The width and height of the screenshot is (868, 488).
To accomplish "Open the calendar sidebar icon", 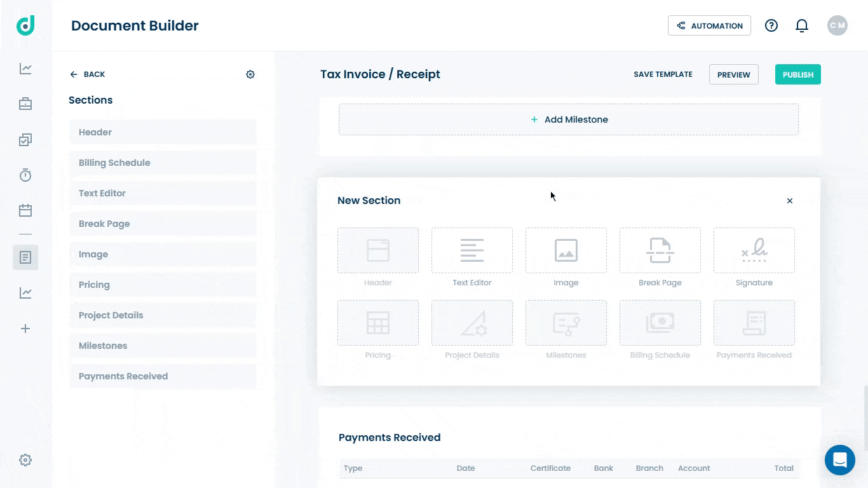I will click(25, 210).
